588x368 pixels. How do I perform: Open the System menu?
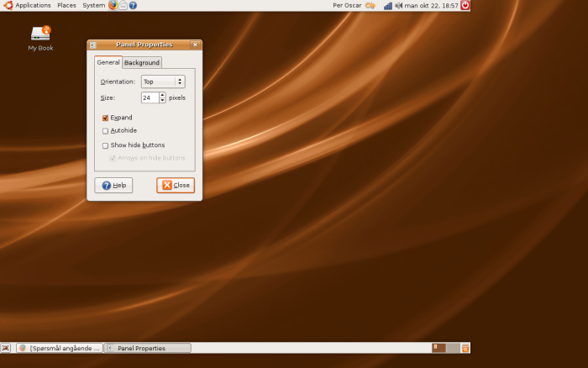(94, 5)
